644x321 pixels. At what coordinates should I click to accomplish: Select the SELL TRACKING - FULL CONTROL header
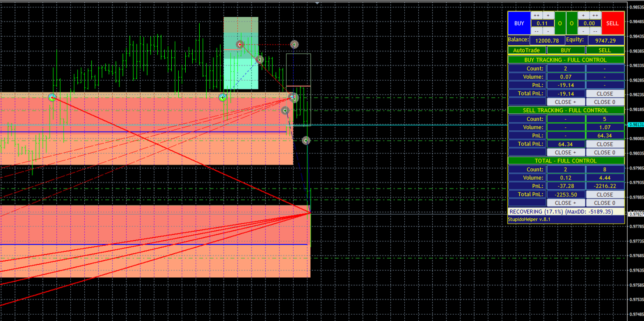[x=566, y=110]
